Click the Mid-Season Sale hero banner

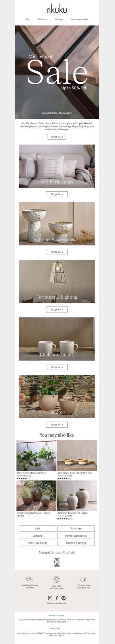(x=57, y=72)
